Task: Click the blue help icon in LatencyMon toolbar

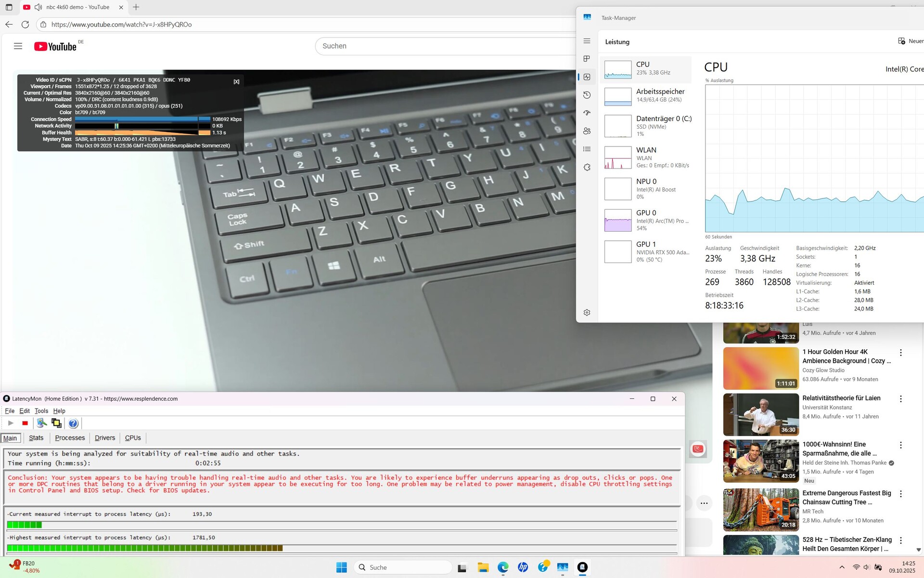Action: (73, 423)
